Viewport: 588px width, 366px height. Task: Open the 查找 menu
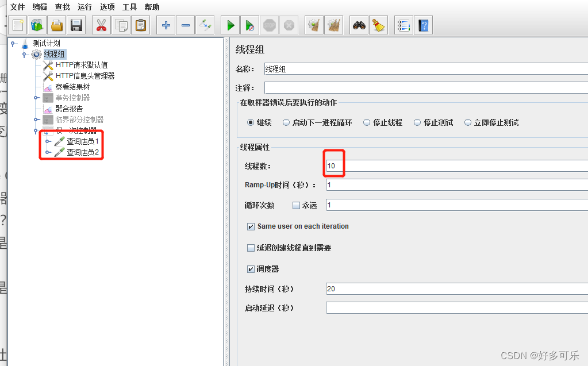pyautogui.click(x=62, y=7)
